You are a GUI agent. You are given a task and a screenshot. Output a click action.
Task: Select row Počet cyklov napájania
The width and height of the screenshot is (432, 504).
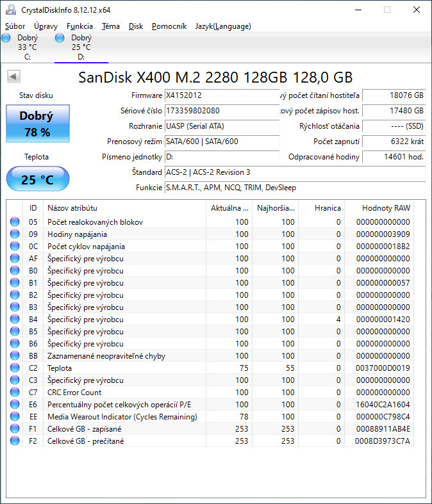(210, 246)
